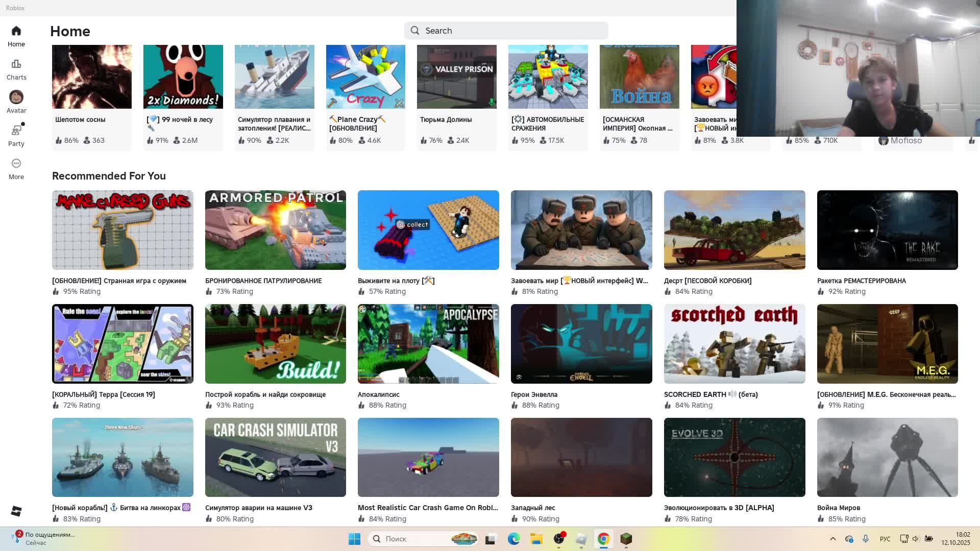Open the Car Crash Simulator V3 thumbnail
This screenshot has height=551, width=980.
pyautogui.click(x=276, y=457)
